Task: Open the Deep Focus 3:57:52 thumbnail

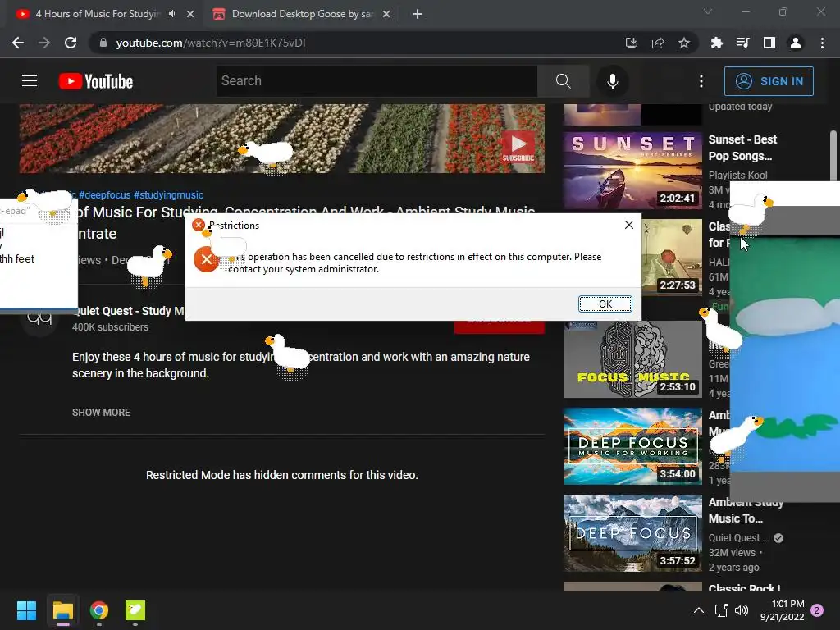Action: pos(632,533)
